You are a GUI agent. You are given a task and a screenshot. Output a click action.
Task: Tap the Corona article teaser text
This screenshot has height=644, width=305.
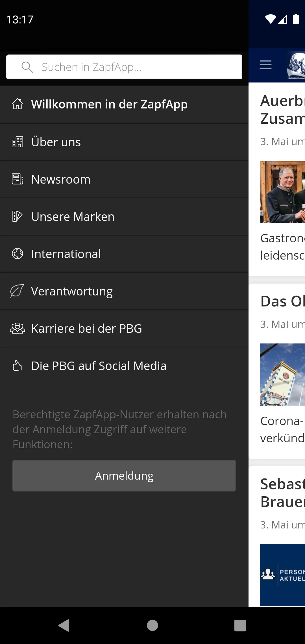(x=282, y=430)
